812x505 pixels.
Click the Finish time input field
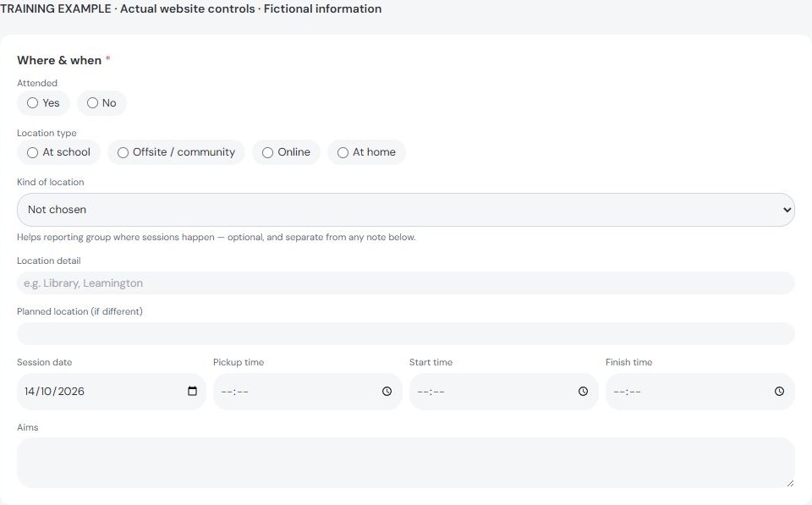pos(700,392)
